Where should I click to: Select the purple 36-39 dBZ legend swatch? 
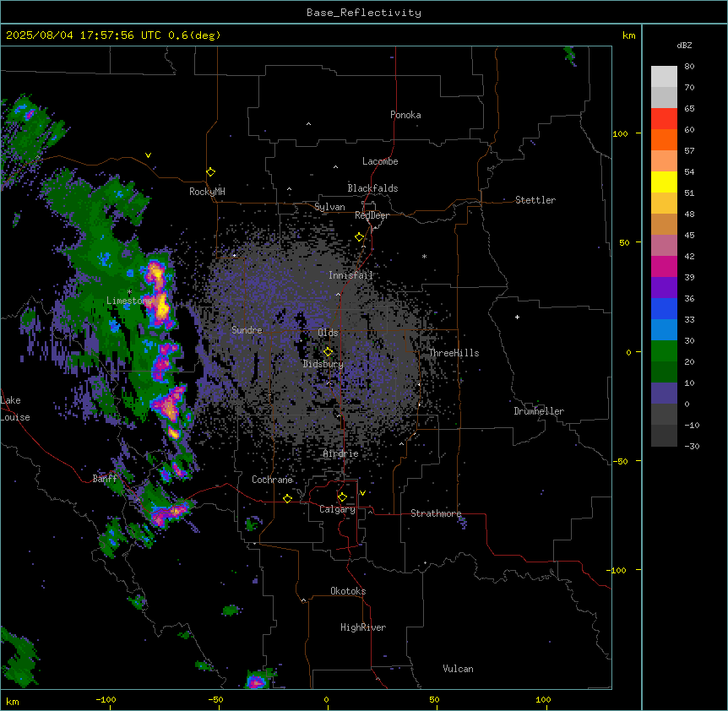point(664,287)
